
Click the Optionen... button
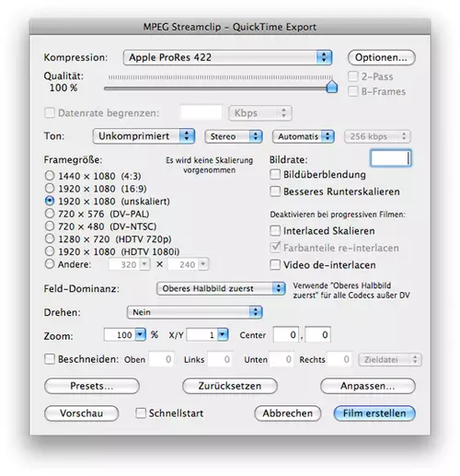381,57
